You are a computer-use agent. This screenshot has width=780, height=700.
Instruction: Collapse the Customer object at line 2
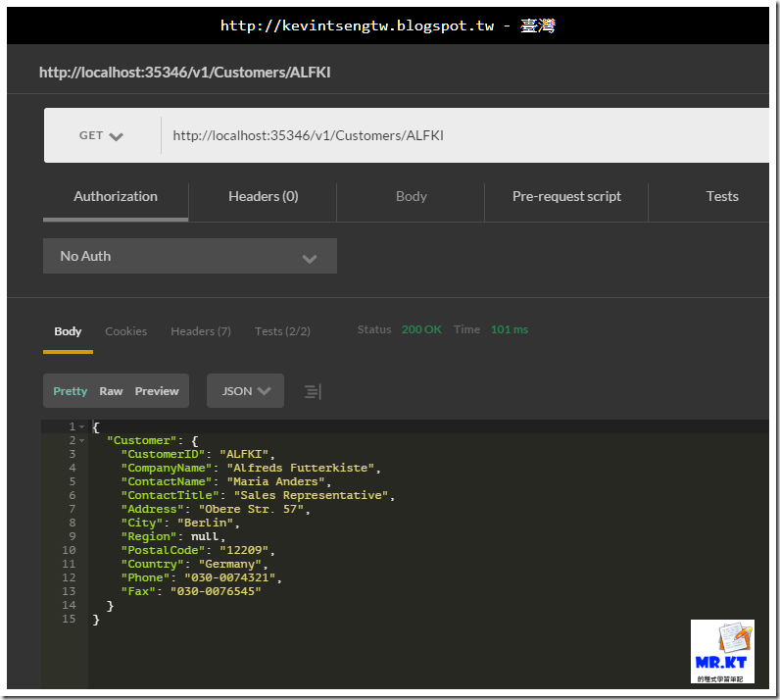tap(82, 440)
